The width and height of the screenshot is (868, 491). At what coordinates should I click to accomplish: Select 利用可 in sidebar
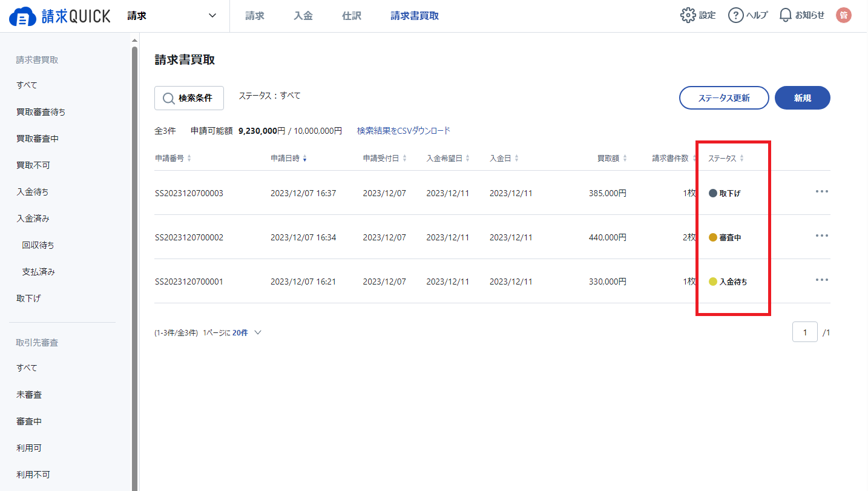click(29, 448)
